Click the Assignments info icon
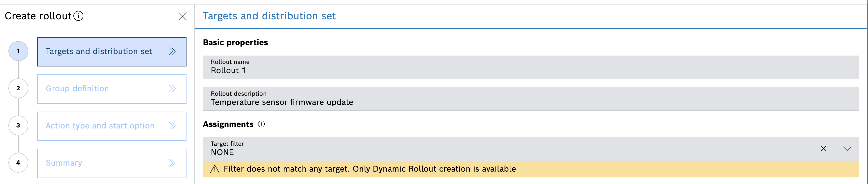Viewport: 868px width, 184px height. (x=261, y=124)
